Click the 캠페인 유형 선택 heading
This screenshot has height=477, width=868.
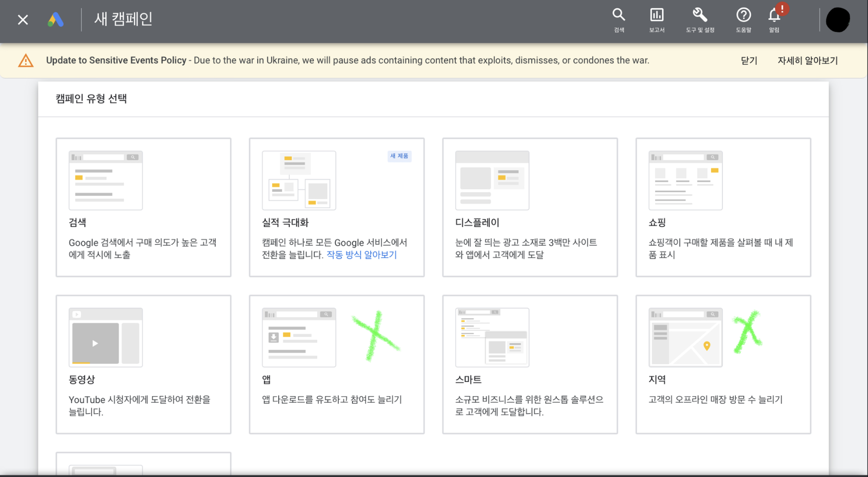91,99
